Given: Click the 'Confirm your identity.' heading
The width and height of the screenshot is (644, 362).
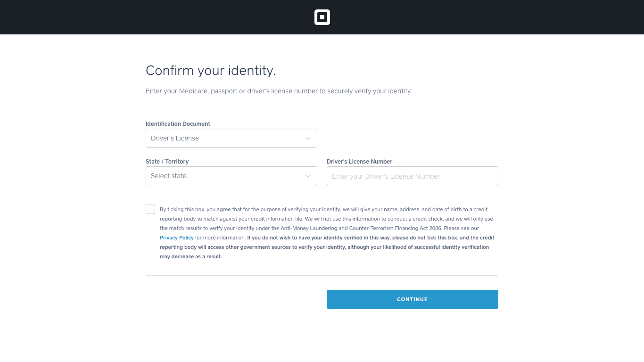Looking at the screenshot, I should click(x=211, y=71).
